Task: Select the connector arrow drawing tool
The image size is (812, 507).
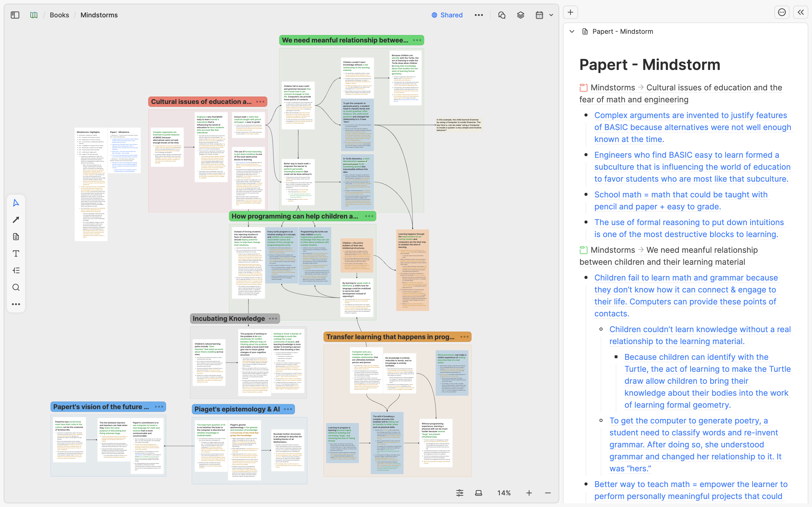Action: tap(16, 220)
